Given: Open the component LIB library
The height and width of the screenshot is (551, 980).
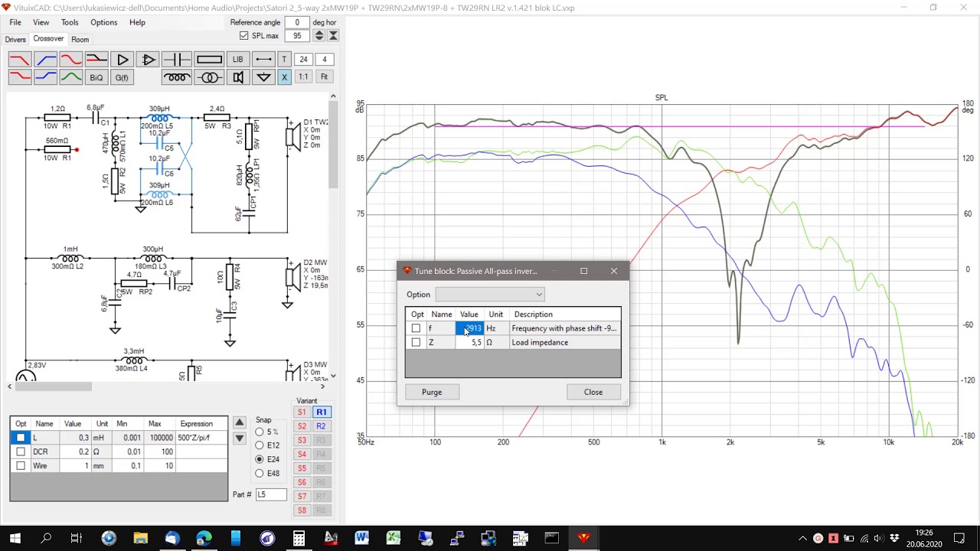Looking at the screenshot, I should [237, 60].
